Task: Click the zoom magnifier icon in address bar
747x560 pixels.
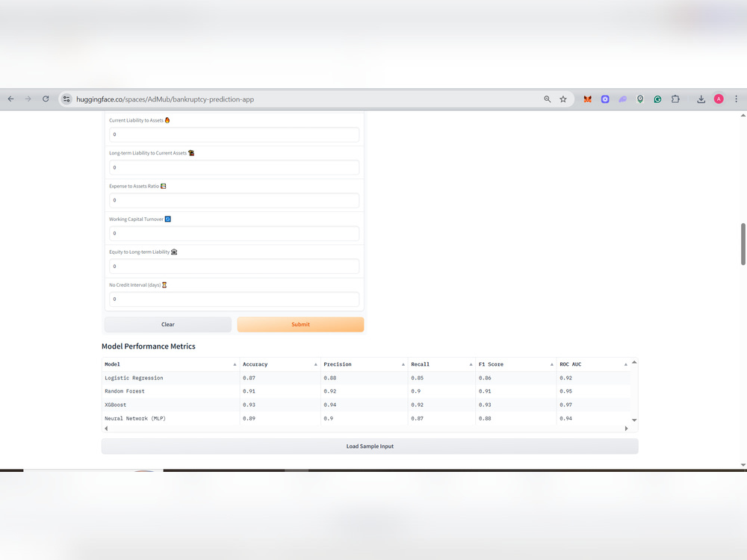Action: coord(548,99)
